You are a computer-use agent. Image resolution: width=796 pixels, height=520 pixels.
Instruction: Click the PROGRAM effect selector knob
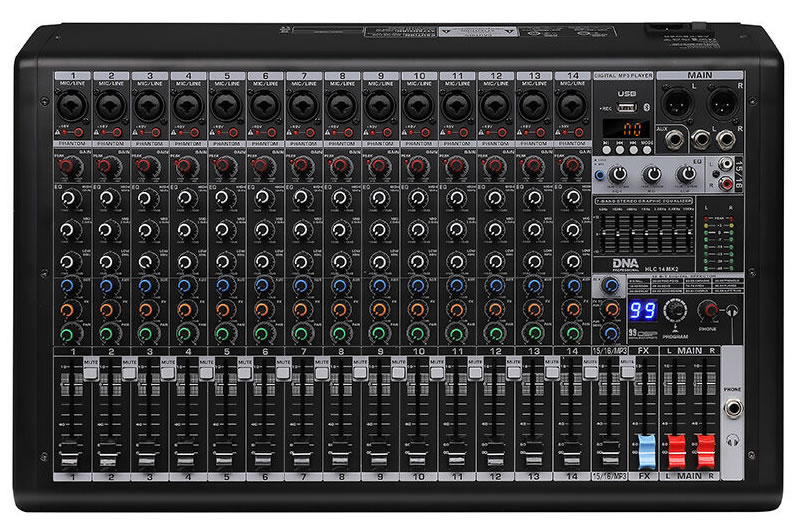[675, 309]
